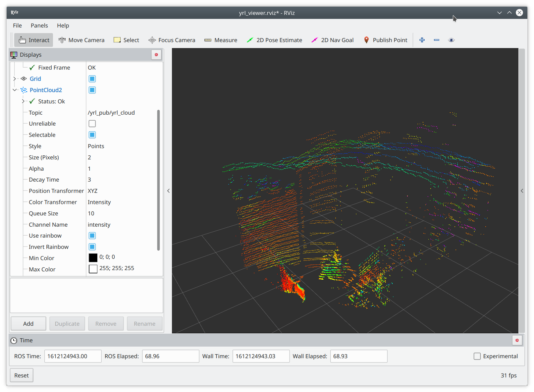Select the Interact tool

pos(34,40)
